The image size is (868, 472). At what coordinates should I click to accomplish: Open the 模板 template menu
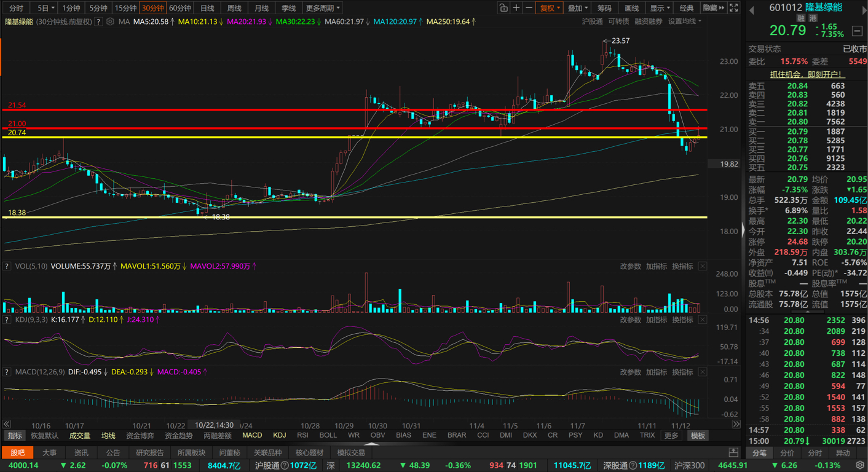tap(698, 435)
